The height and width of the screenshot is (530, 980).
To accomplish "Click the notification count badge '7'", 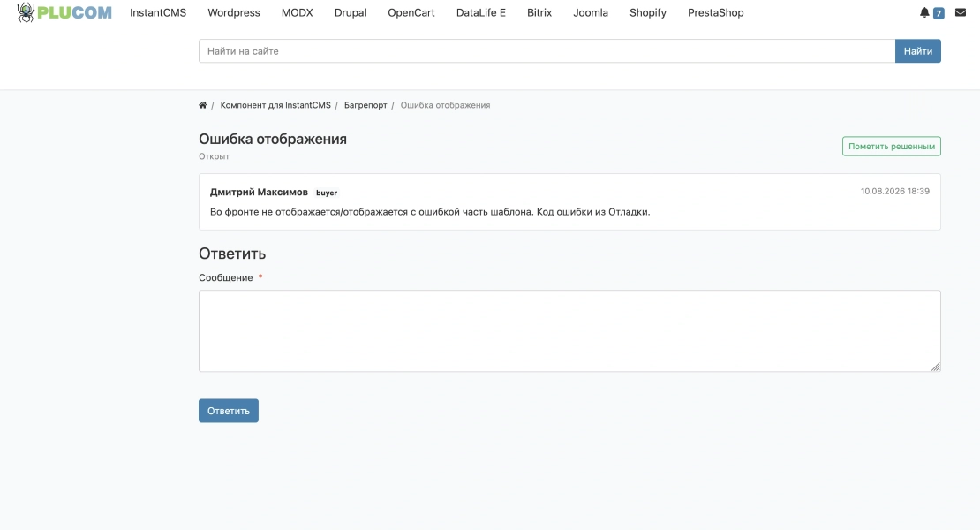I will (x=939, y=13).
